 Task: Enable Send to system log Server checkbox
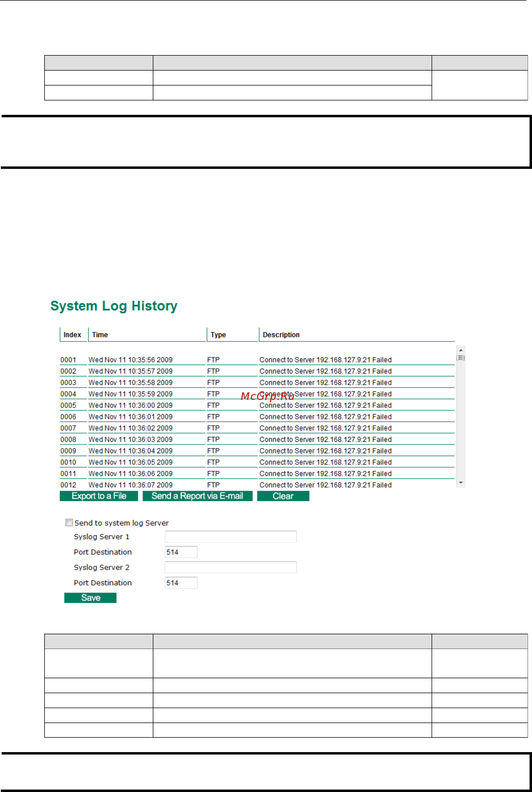[69, 523]
